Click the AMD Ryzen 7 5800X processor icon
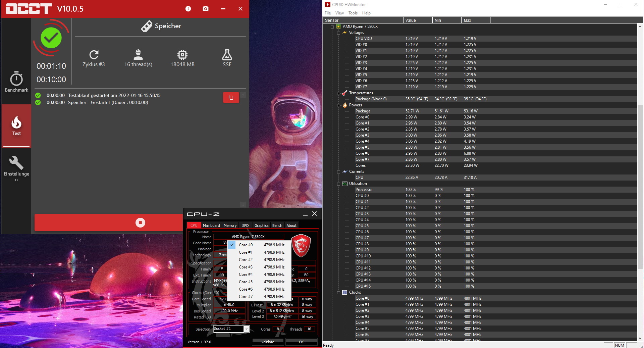The height and width of the screenshot is (348, 644). [338, 27]
